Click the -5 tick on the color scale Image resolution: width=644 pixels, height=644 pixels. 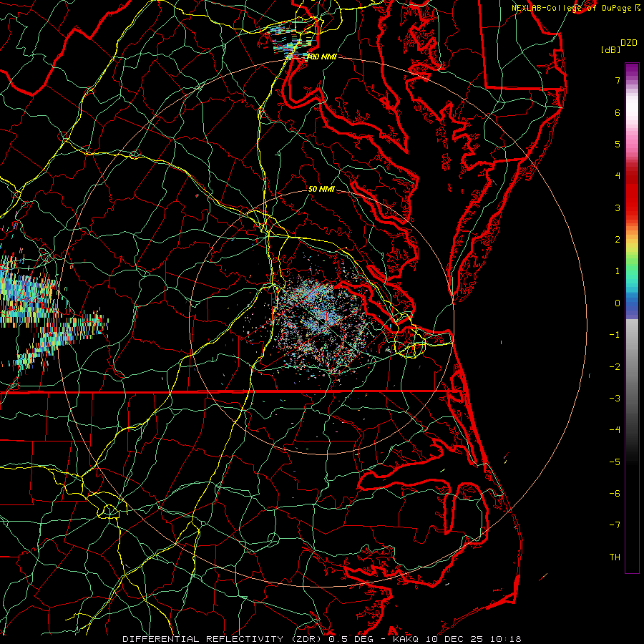click(x=615, y=462)
